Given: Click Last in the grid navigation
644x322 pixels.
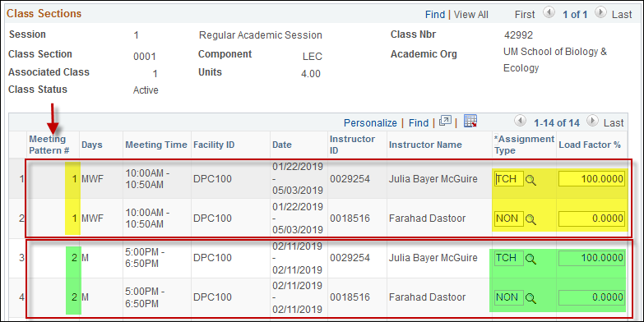Looking at the screenshot, I should click(614, 123).
